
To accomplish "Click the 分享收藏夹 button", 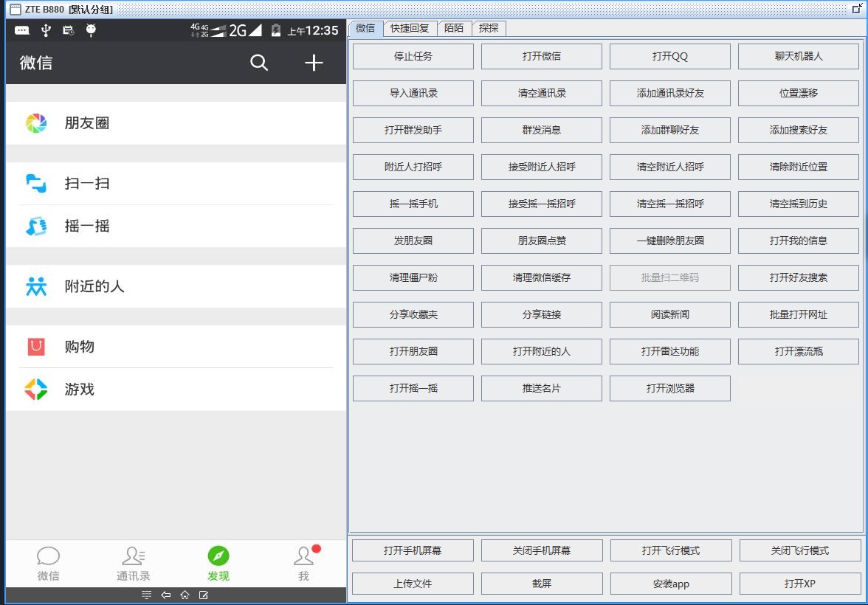I will (x=413, y=314).
